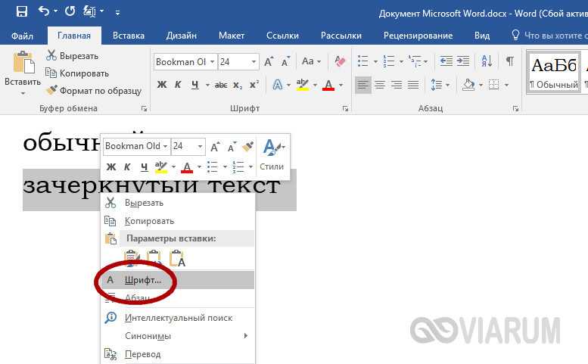Select the Обычный style thumbnail
Screen dimensions: 588x364
click(x=554, y=73)
